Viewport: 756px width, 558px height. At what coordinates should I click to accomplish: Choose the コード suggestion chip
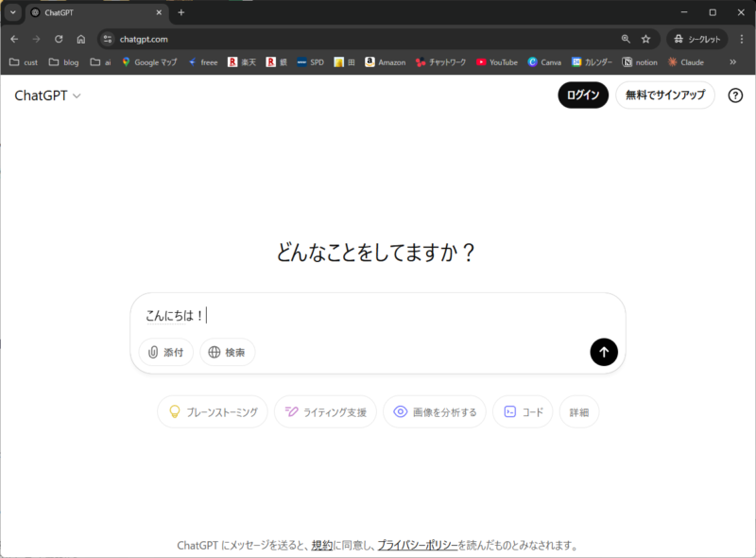(523, 411)
